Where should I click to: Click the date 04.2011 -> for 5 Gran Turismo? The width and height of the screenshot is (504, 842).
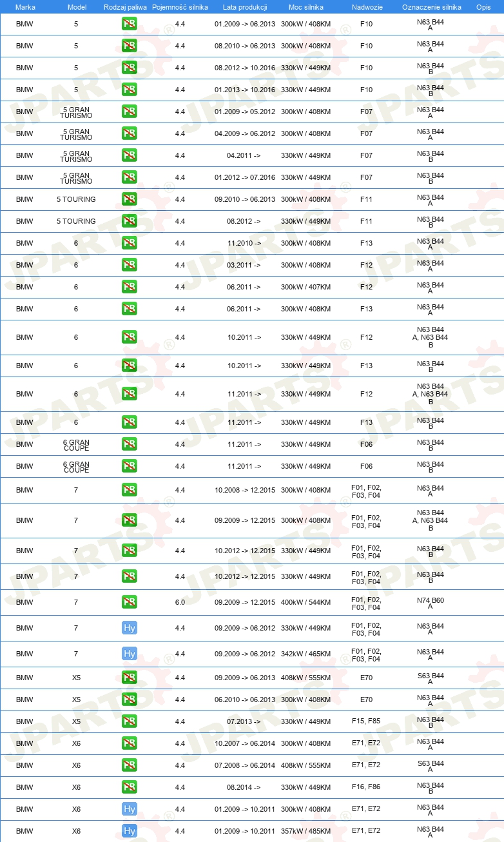(244, 155)
